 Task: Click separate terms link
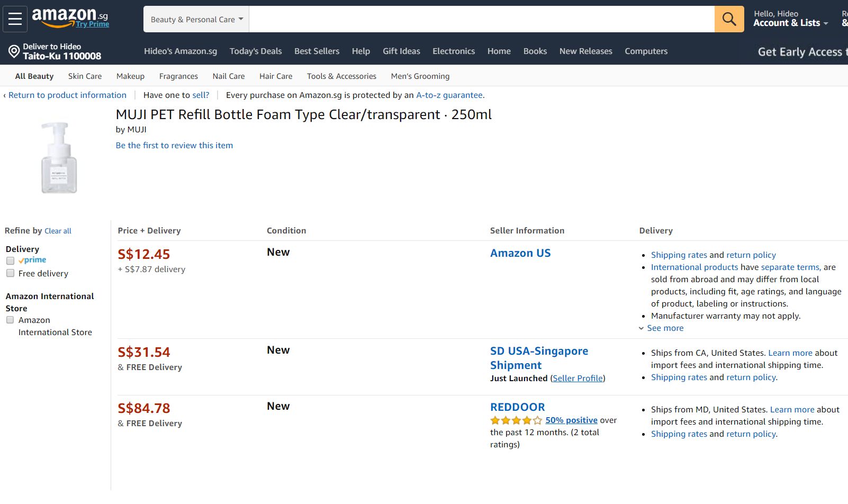click(791, 267)
